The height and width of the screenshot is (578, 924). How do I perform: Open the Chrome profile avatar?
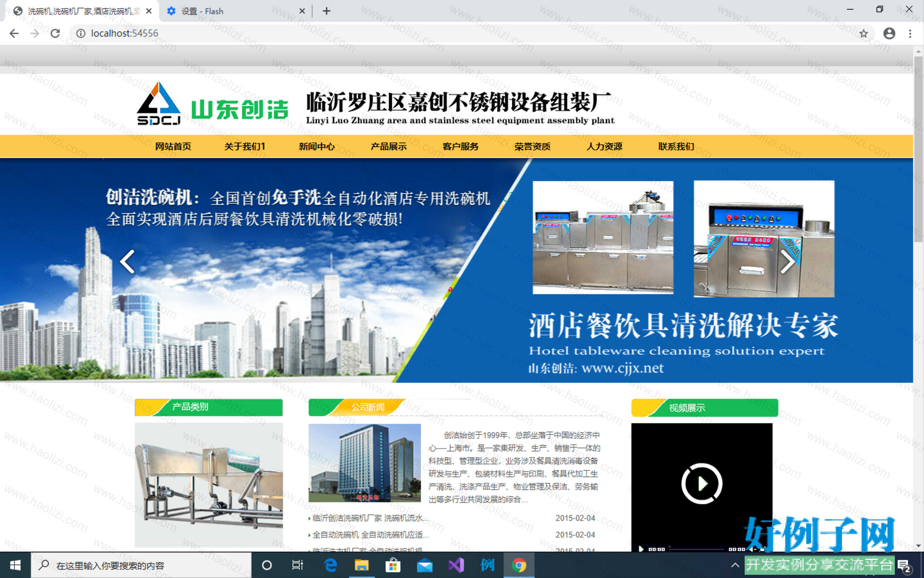point(889,34)
